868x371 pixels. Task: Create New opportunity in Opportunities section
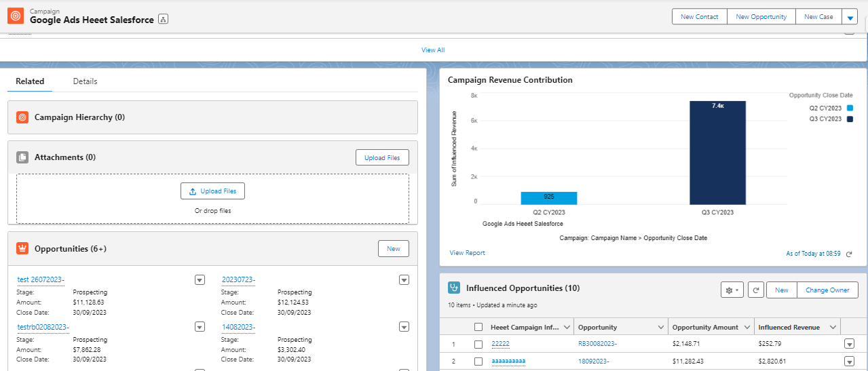[394, 249]
